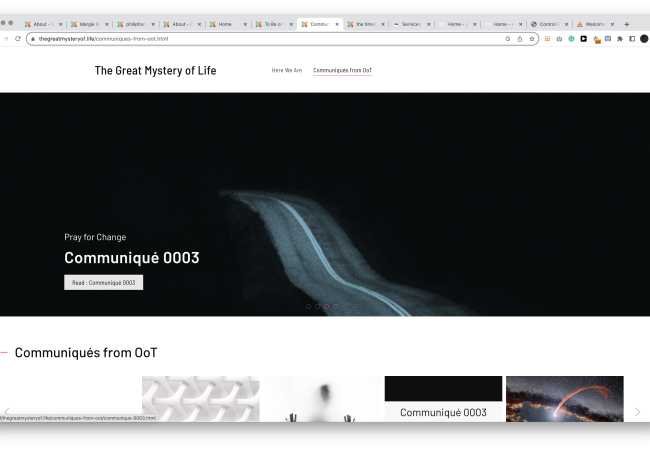Open the galaxy night-sky thumbnail card
The height and width of the screenshot is (450, 650).
click(564, 398)
